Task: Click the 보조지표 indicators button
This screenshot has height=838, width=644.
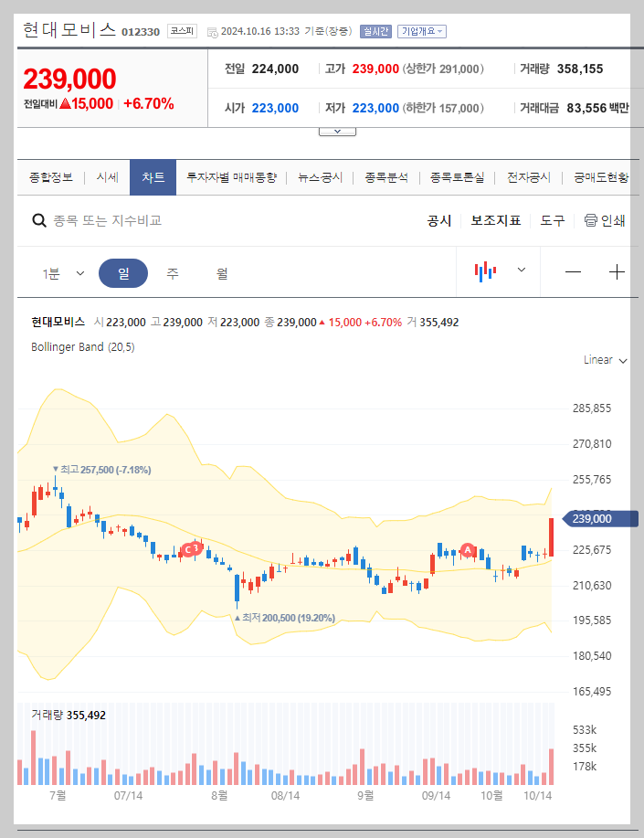Action: (495, 220)
